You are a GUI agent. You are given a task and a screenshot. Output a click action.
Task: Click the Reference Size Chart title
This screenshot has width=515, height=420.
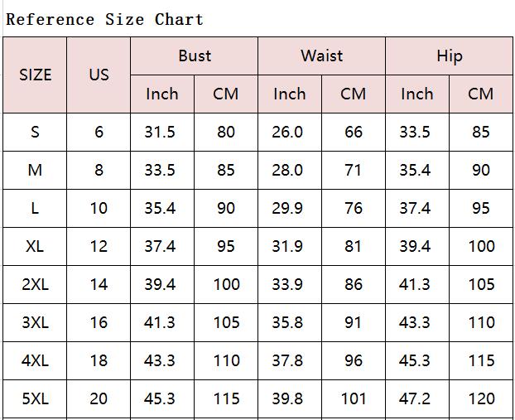click(x=105, y=19)
